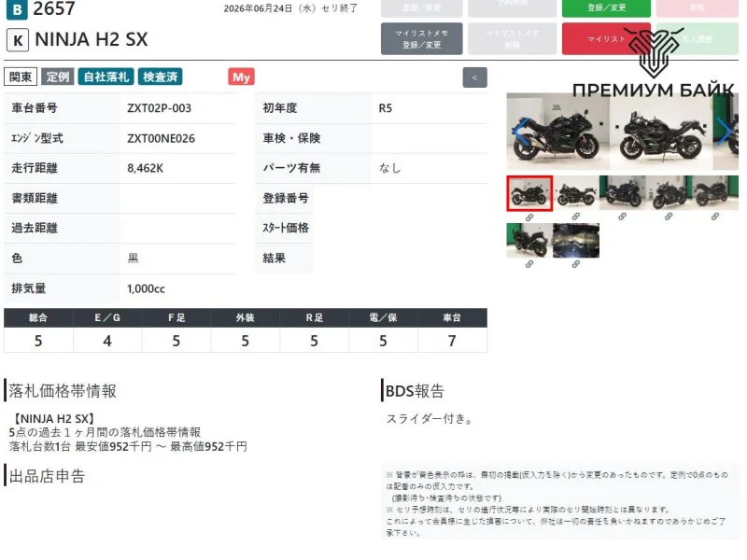Click the 車検・保険 label

click(291, 138)
